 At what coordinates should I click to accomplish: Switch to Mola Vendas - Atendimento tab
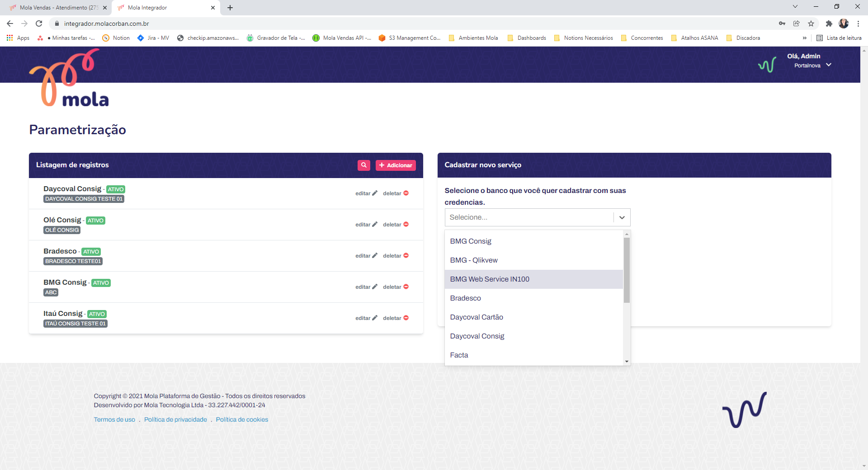point(58,8)
